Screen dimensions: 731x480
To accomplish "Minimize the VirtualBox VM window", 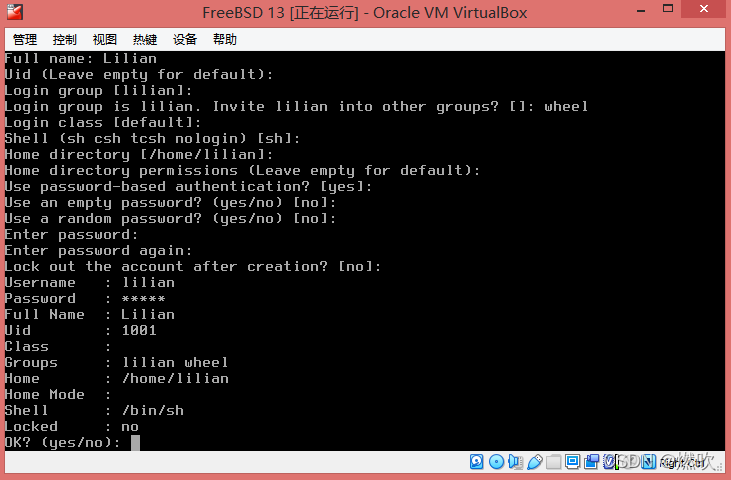I will point(641,10).
